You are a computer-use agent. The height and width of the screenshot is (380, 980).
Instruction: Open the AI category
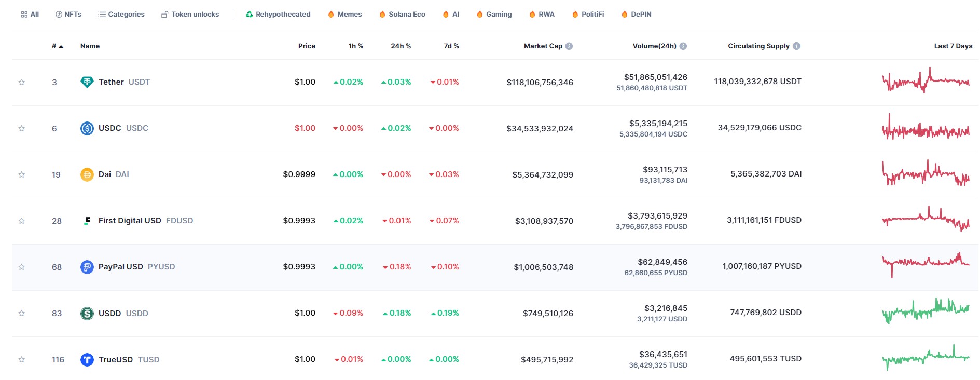click(x=451, y=15)
